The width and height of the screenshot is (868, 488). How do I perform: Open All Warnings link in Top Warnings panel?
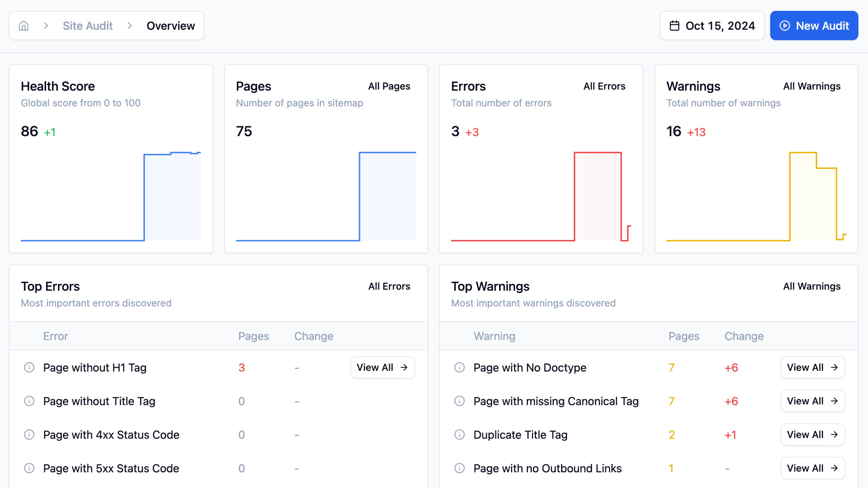(x=811, y=286)
